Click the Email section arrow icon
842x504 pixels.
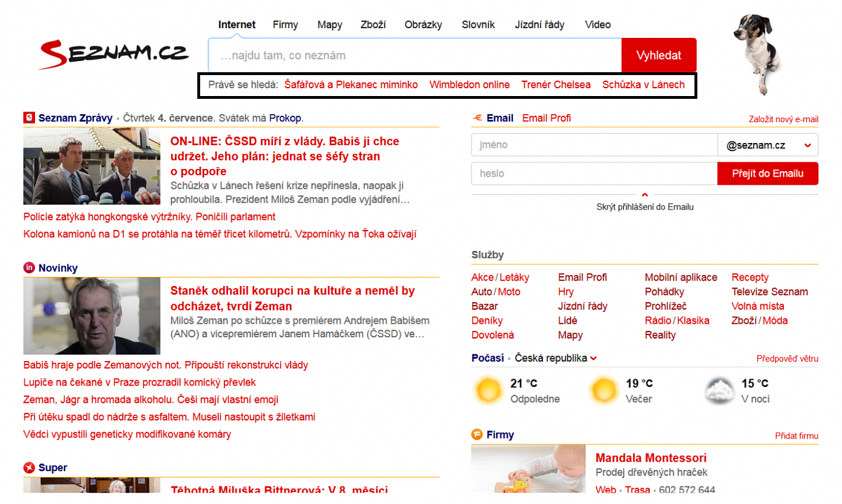[478, 118]
